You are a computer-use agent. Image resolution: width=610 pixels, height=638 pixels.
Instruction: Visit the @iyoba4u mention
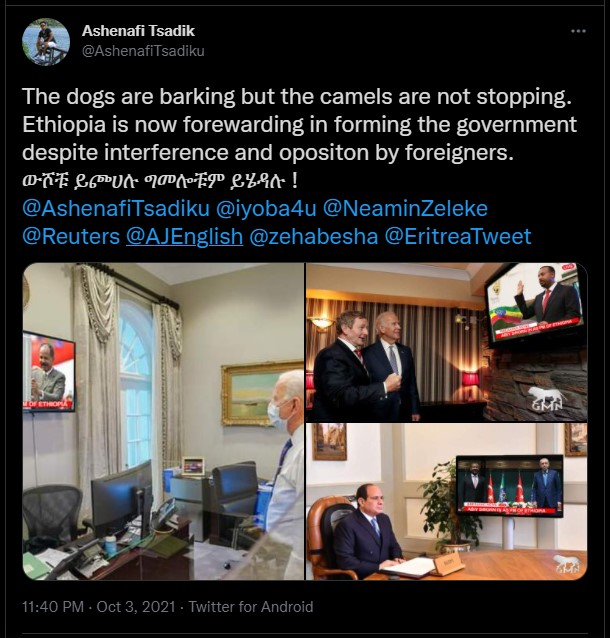click(x=266, y=208)
